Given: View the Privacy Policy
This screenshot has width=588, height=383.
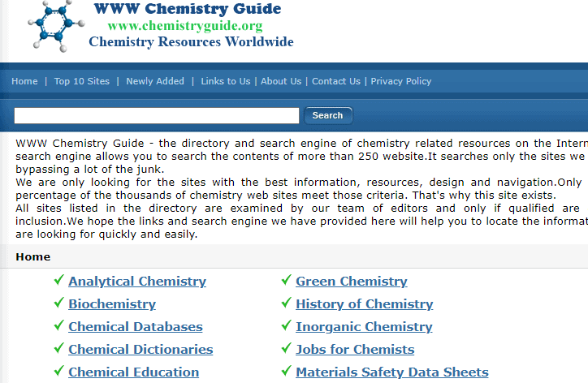Looking at the screenshot, I should [401, 81].
